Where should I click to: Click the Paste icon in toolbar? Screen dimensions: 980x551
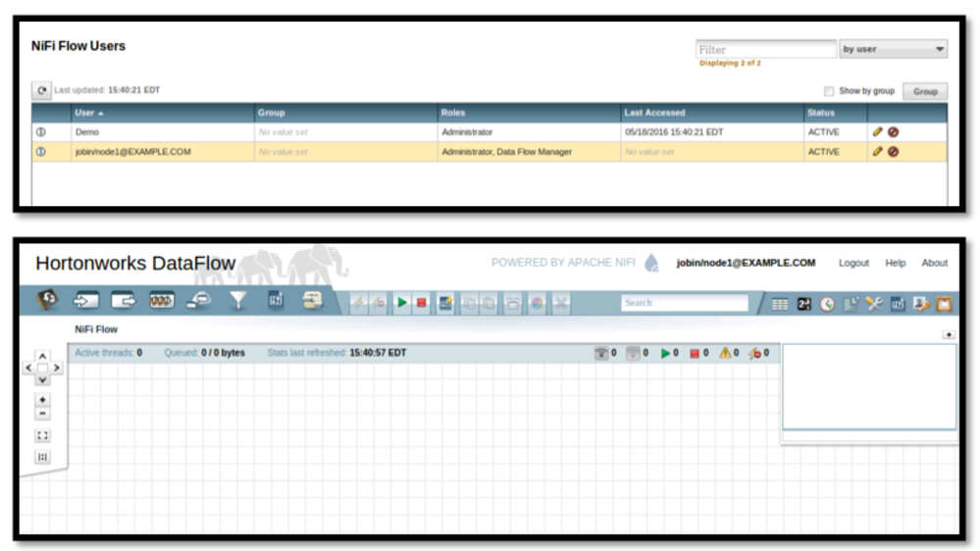click(x=489, y=303)
